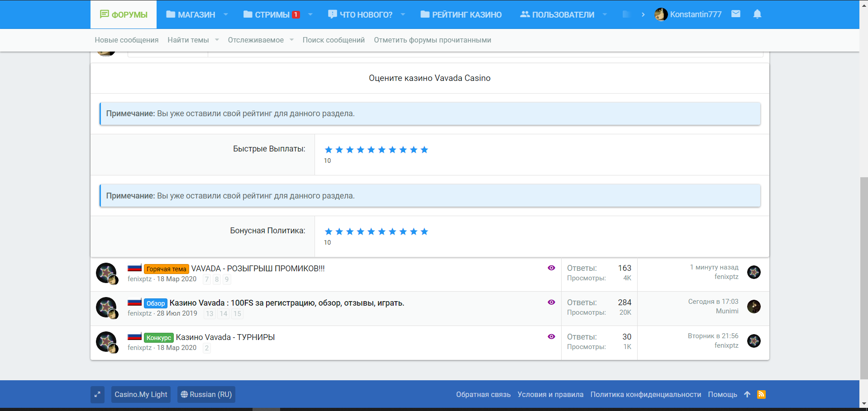Toggle watch eye on РОЗЫГРЫШ ПРОМИКОВ thread
This screenshot has width=868, height=411.
tap(551, 268)
